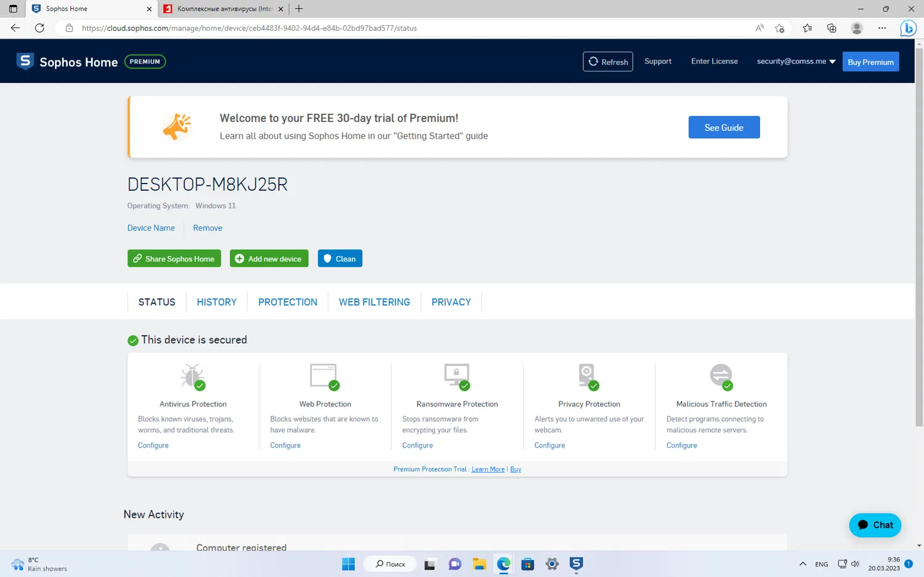Go back with the browser back arrow
The height and width of the screenshot is (577, 924).
[15, 28]
